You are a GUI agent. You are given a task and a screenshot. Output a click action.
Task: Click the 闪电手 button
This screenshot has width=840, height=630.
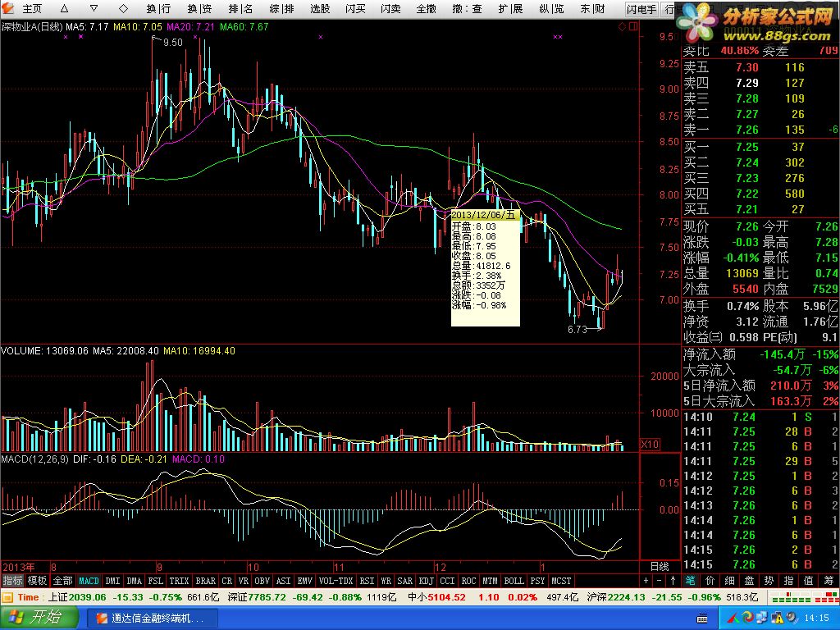click(641, 8)
